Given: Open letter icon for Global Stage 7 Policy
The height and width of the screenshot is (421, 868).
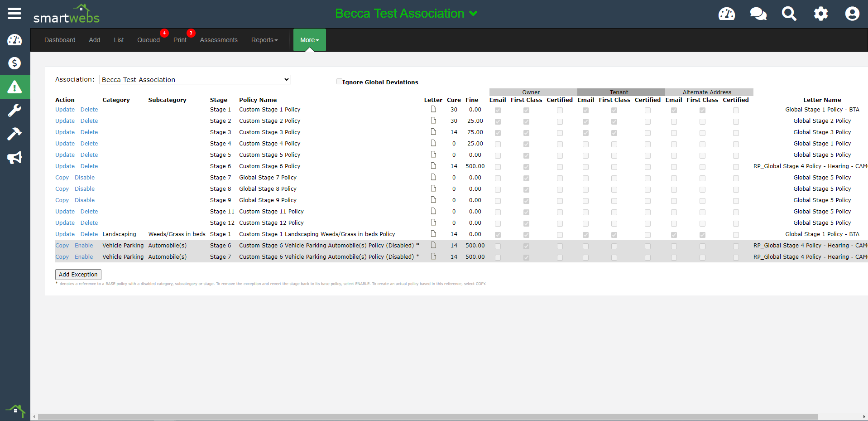Looking at the screenshot, I should [433, 177].
